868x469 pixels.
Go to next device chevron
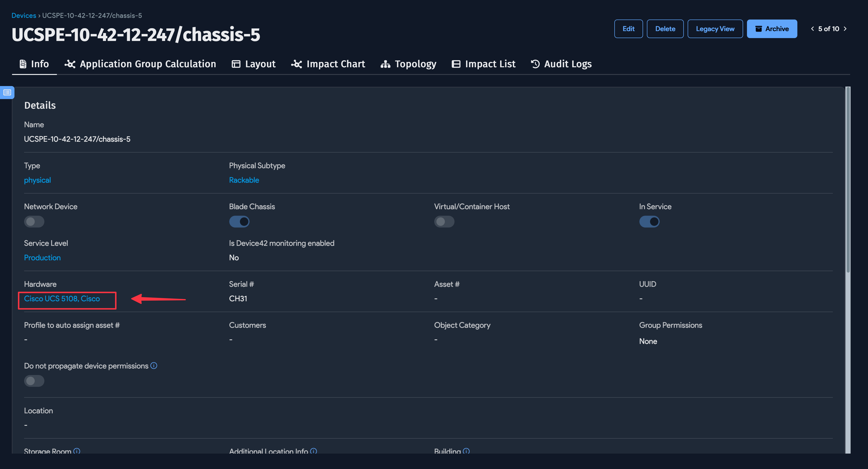click(845, 29)
